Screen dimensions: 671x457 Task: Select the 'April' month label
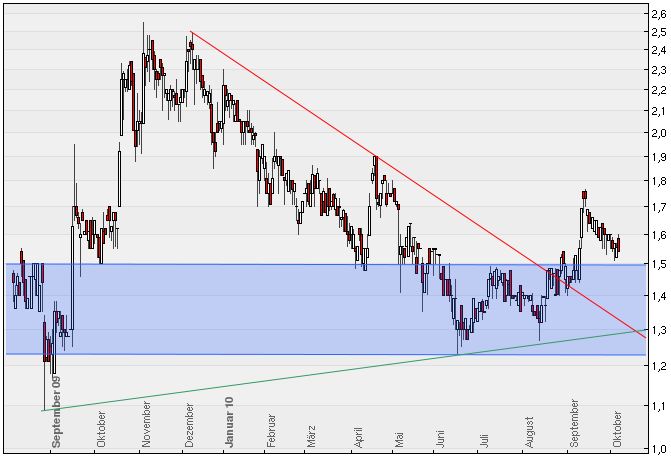[358, 437]
